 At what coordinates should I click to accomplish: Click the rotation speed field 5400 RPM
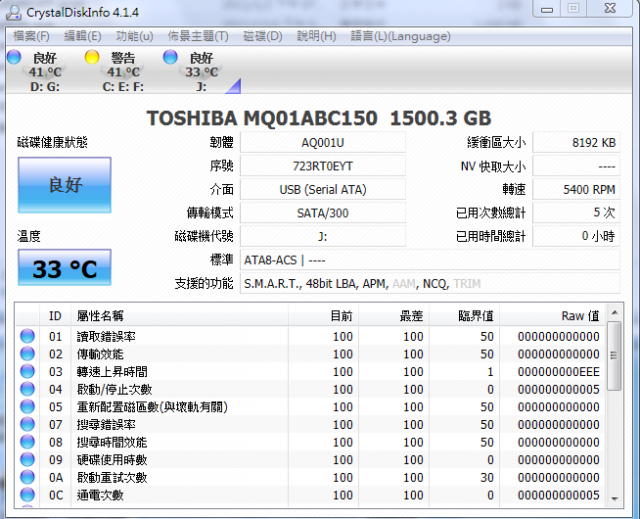pos(576,189)
